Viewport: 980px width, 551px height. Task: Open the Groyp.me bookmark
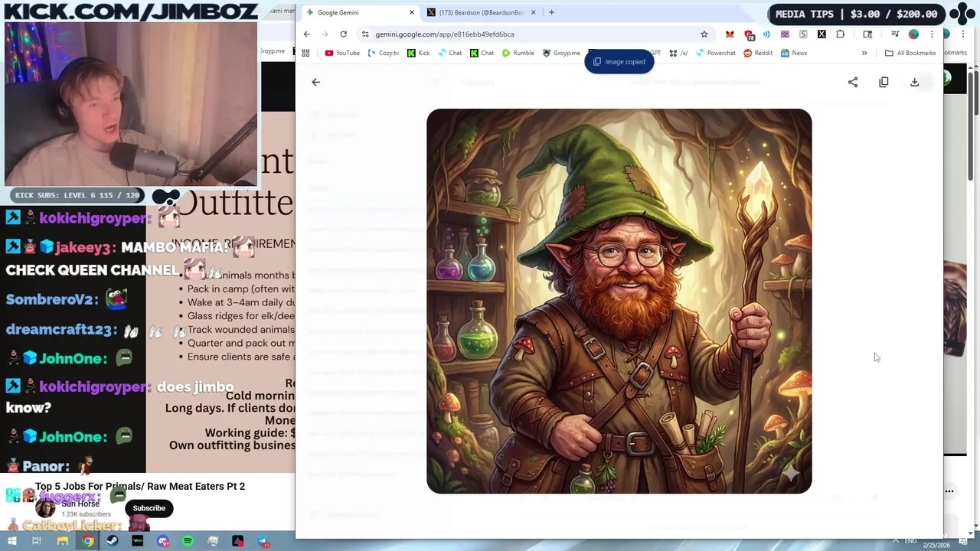pyautogui.click(x=561, y=53)
